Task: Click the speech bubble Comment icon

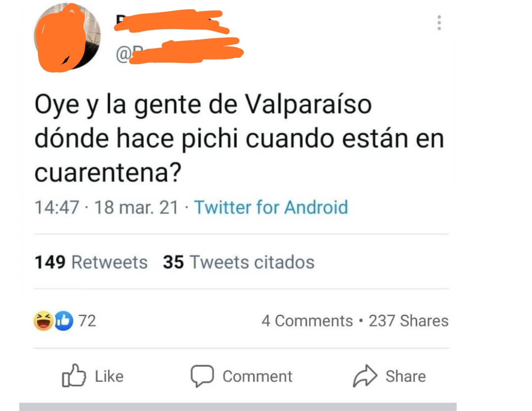Action: point(202,376)
